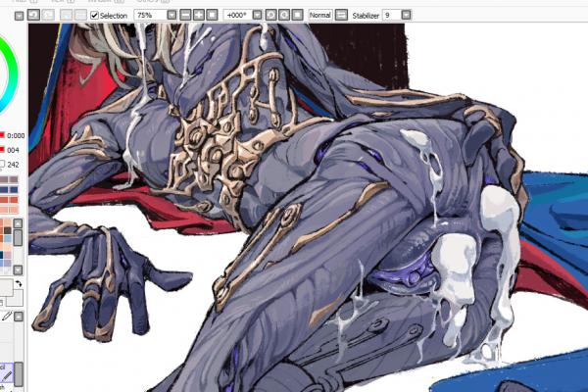Open the Stabilizer dropdown arrow
Image resolution: width=588 pixels, height=392 pixels.
pyautogui.click(x=406, y=15)
